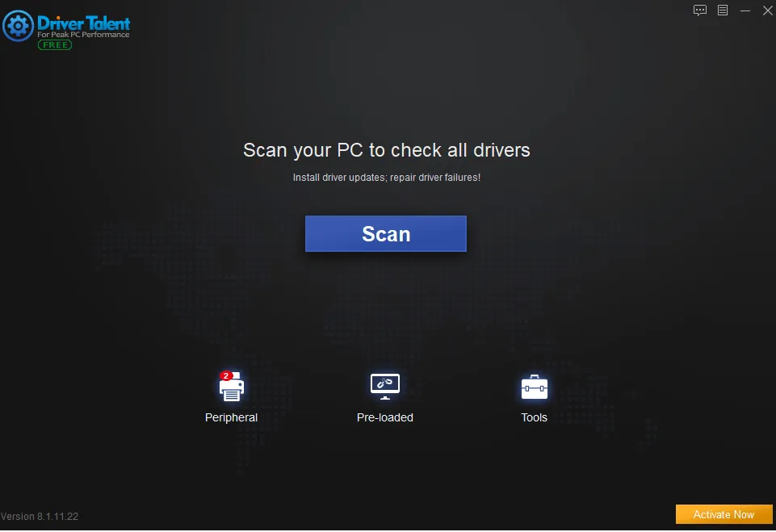The height and width of the screenshot is (532, 776).
Task: Click the feedback speech bubble icon
Action: click(x=700, y=10)
